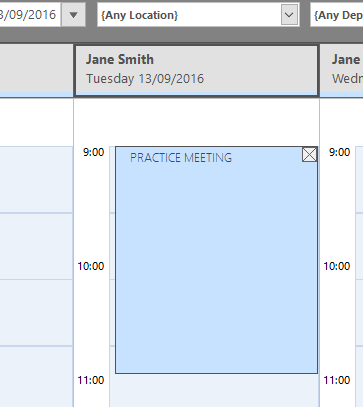
Task: Open the PRACTICE MEETING appointment block
Action: tap(216, 260)
